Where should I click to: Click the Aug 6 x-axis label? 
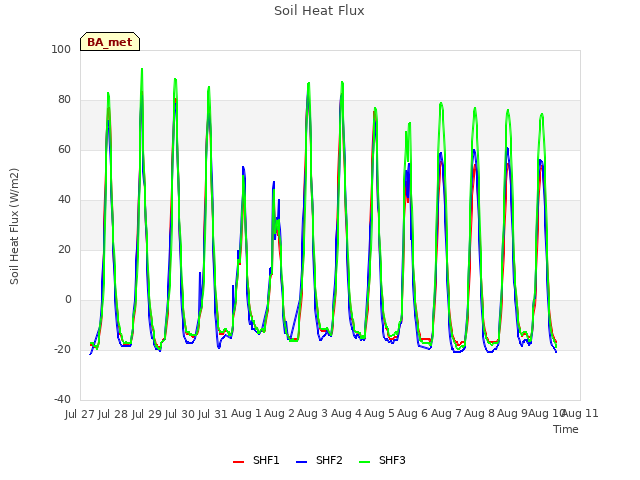pos(413,413)
